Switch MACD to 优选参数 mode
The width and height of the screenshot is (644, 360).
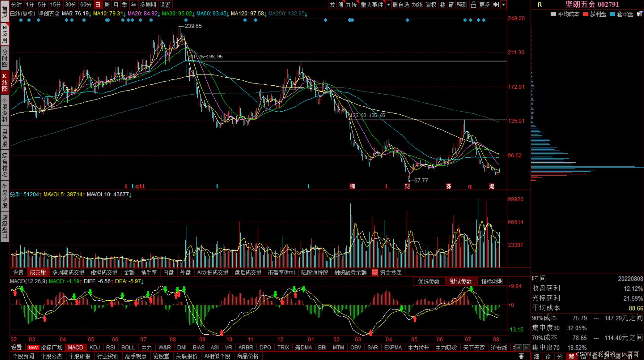click(x=429, y=281)
